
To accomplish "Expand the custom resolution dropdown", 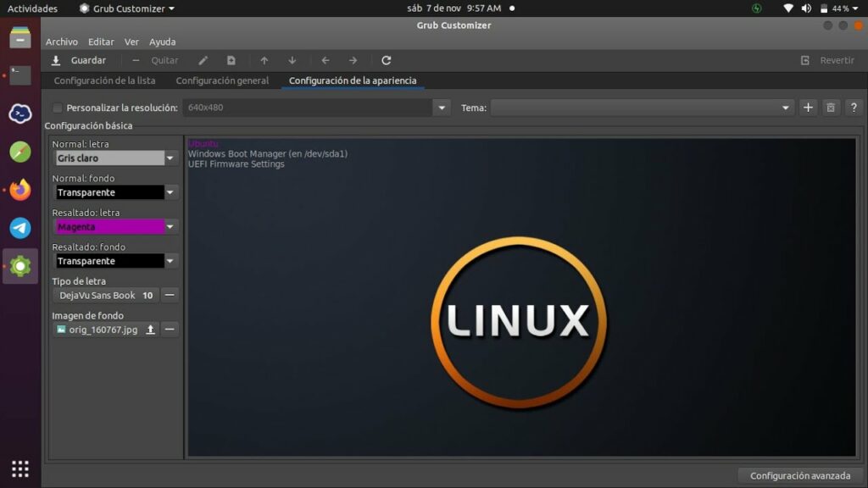I will click(x=442, y=108).
